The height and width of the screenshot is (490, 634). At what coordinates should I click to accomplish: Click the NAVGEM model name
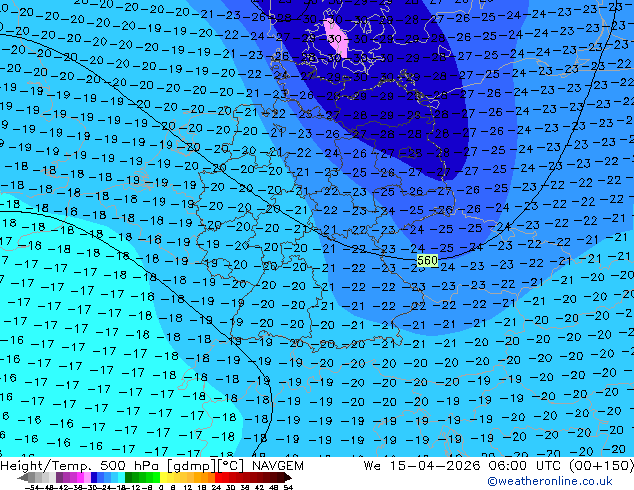pyautogui.click(x=278, y=466)
